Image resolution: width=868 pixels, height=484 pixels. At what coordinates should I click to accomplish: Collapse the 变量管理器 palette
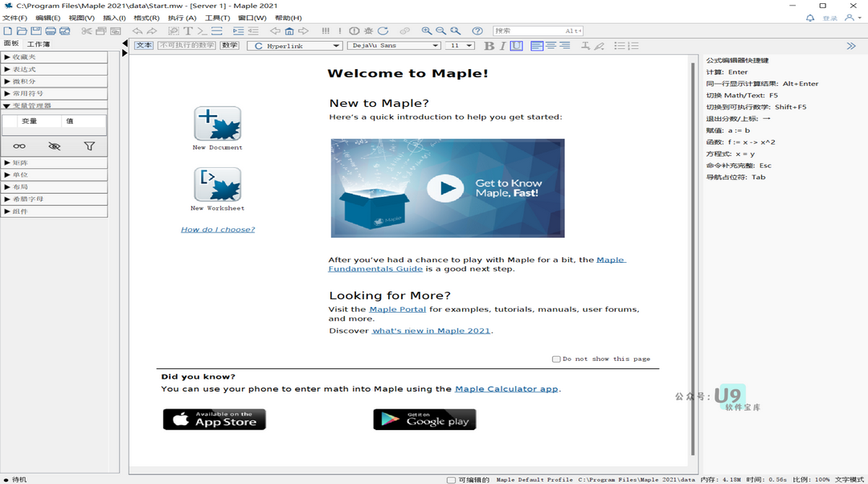[x=55, y=105]
